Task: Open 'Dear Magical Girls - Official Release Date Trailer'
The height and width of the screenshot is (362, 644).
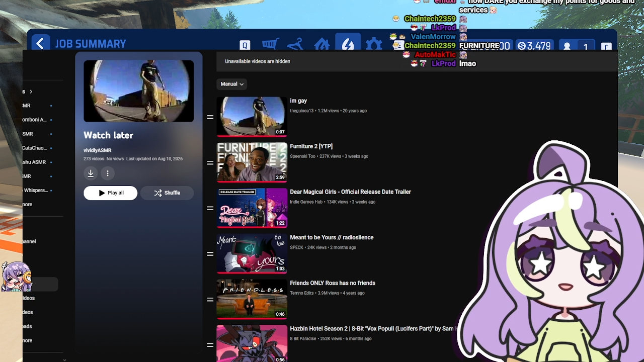Action: (x=350, y=192)
